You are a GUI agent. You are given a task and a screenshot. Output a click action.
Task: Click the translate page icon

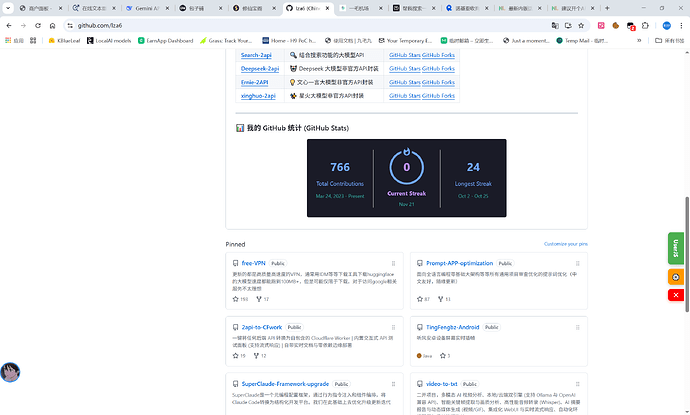(x=555, y=26)
